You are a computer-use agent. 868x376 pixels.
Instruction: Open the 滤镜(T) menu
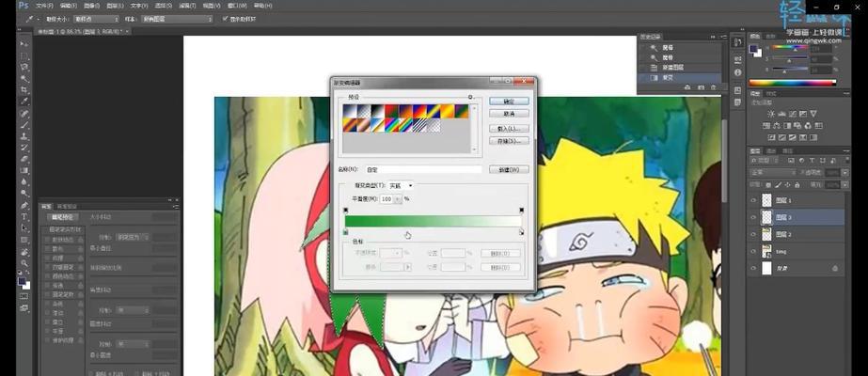(187, 6)
